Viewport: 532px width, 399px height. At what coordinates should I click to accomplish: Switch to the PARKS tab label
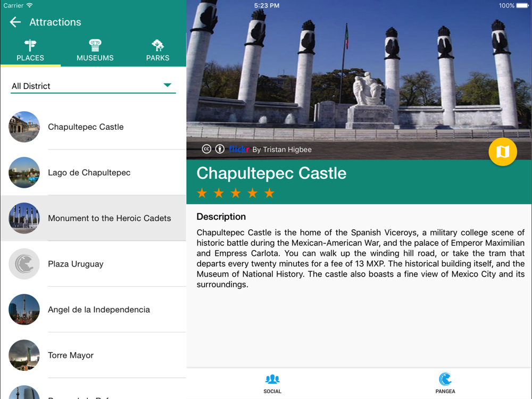(x=158, y=58)
